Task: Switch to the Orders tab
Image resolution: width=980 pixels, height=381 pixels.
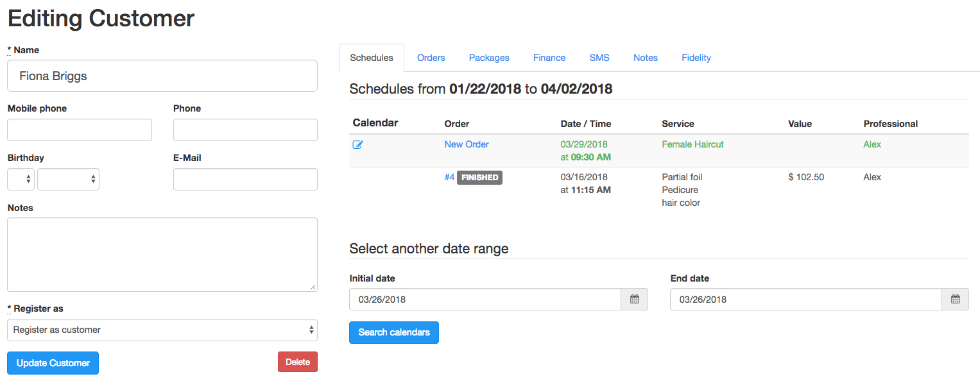Action: 431,58
